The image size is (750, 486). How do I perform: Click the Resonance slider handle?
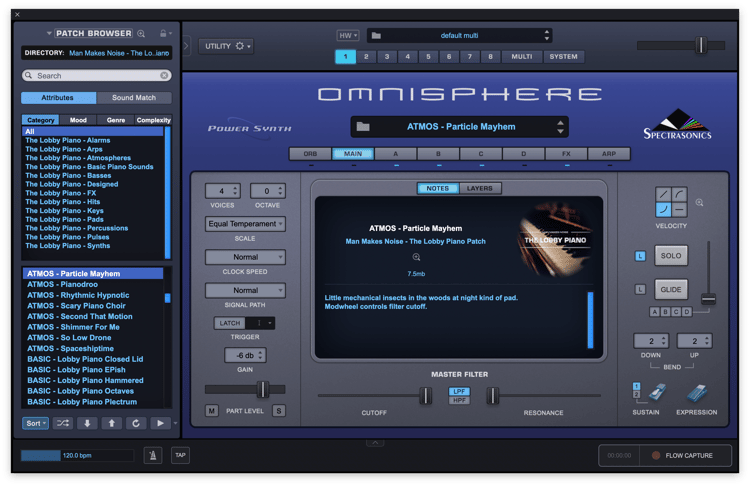click(x=493, y=396)
